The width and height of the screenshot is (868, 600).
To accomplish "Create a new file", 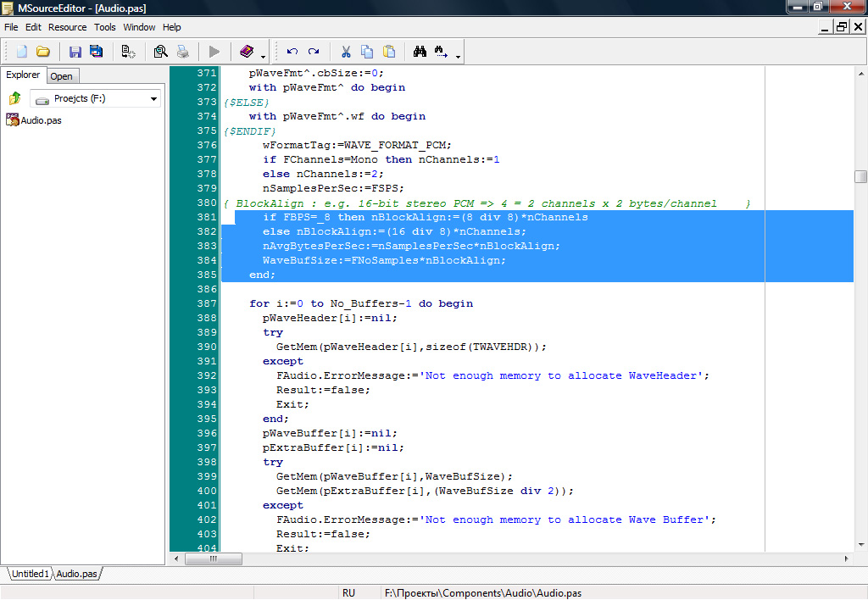I will pos(21,52).
